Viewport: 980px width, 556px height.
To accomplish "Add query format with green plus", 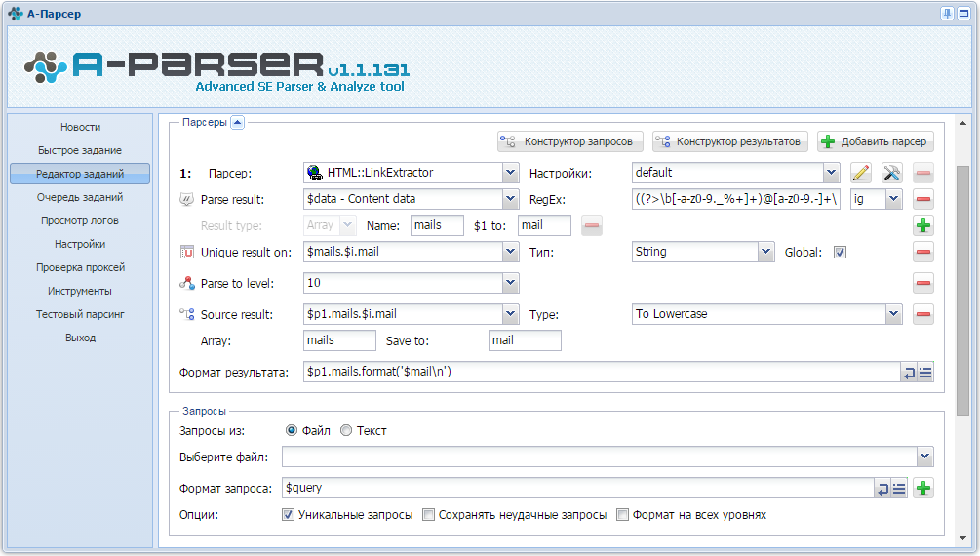I will coord(923,488).
